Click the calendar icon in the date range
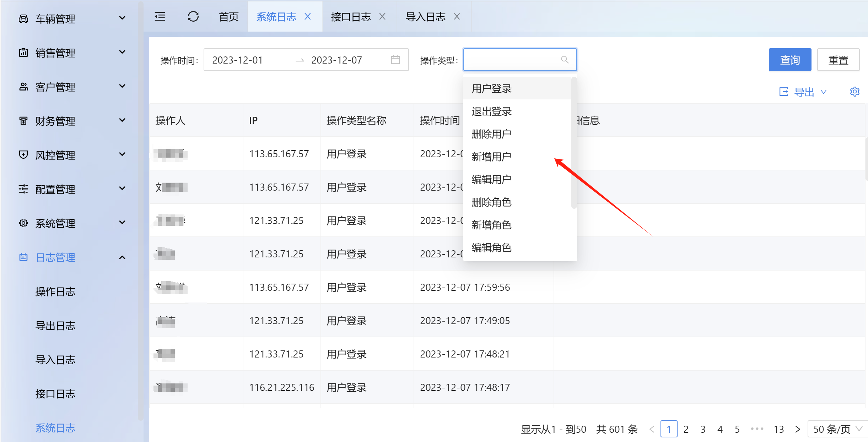Image resolution: width=868 pixels, height=442 pixels. click(x=395, y=60)
